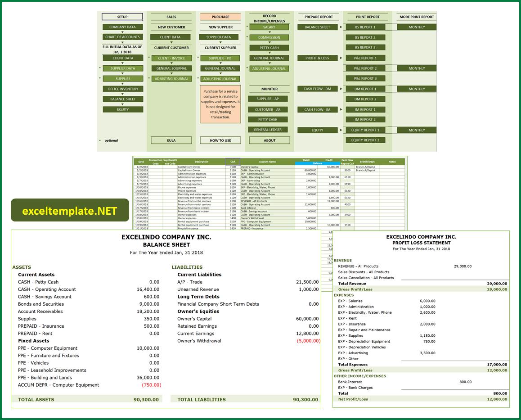This screenshot has height=420, width=521.
Task: Print BS REPORT 1
Action: click(365, 27)
